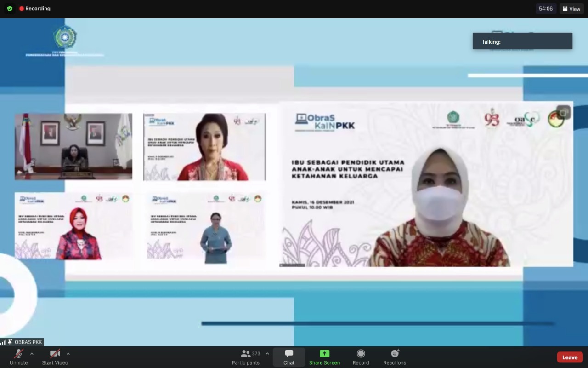Click the 54:06 meeting timer
The width and height of the screenshot is (588, 368).
546,9
